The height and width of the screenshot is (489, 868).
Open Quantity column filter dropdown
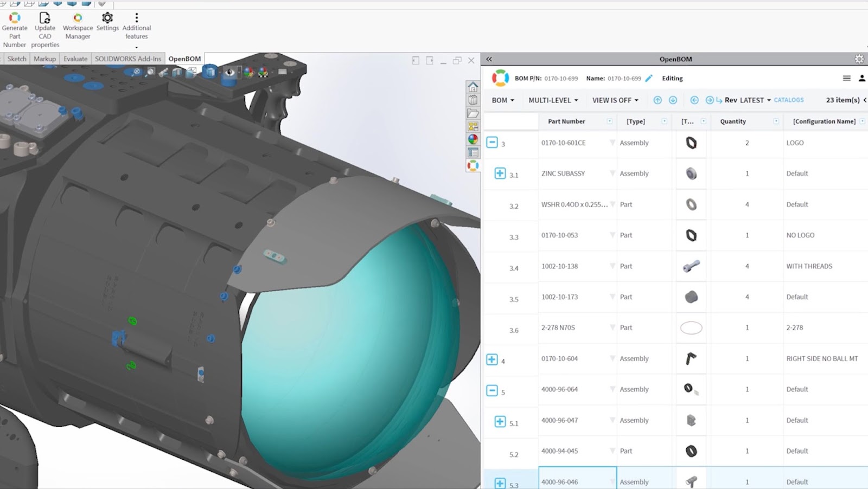776,121
